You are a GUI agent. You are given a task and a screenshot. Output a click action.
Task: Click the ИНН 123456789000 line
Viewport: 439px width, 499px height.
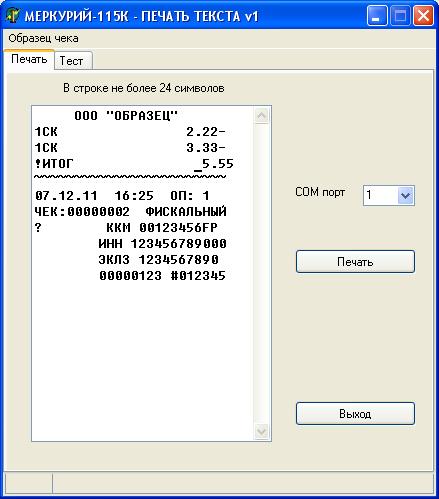point(163,244)
